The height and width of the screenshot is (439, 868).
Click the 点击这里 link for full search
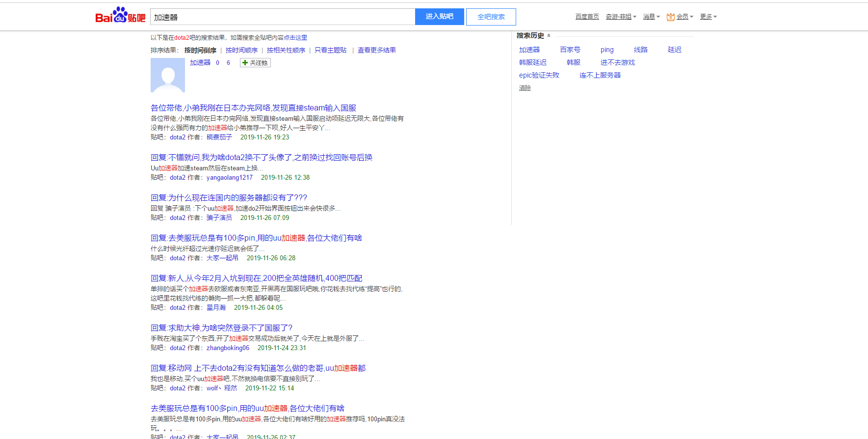[x=295, y=37]
